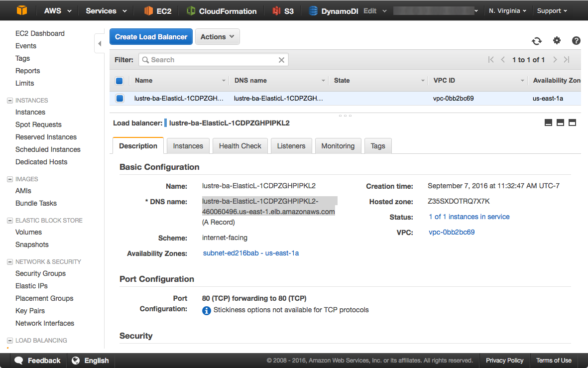This screenshot has height=368, width=588.
Task: Click the help question mark icon
Action: tap(576, 41)
